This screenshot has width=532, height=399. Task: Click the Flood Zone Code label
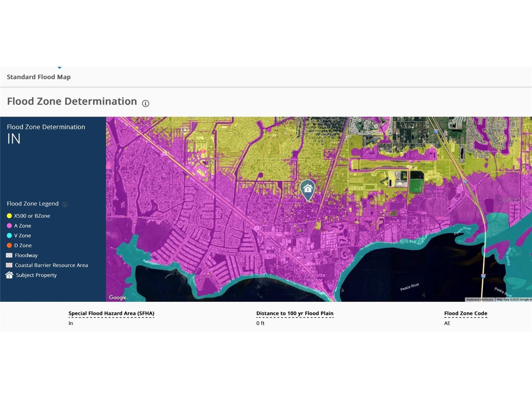[x=466, y=313]
